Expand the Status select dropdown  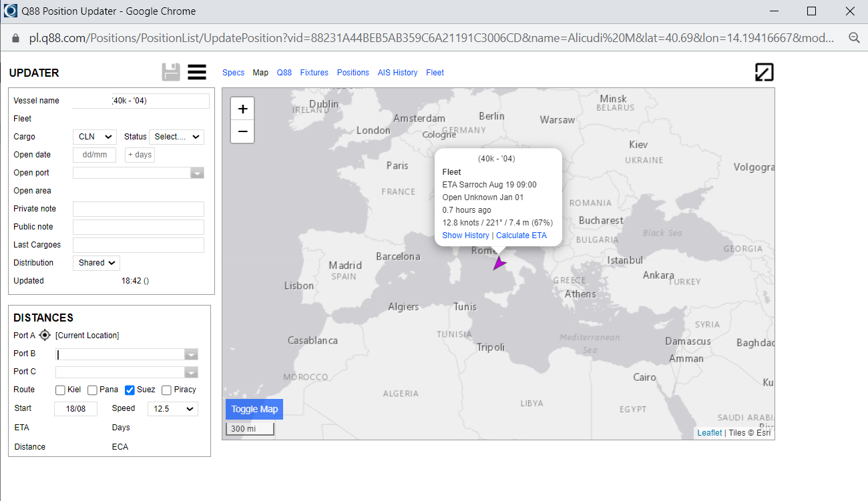pyautogui.click(x=176, y=137)
